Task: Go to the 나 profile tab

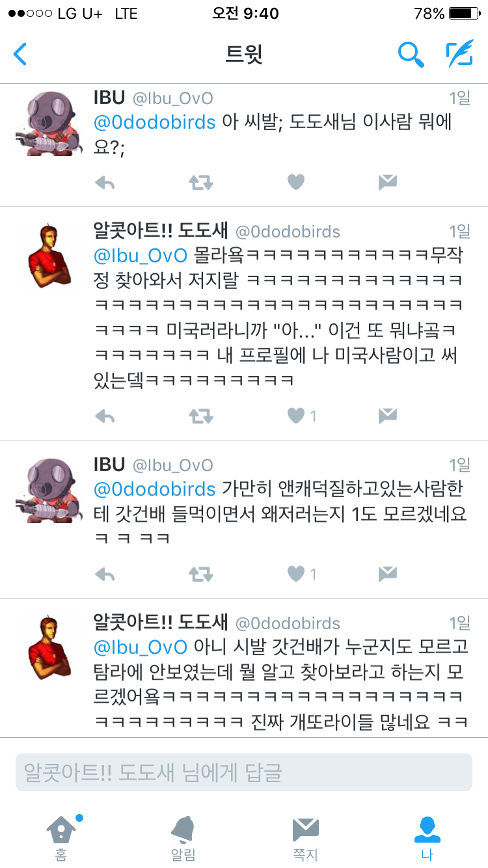Action: (x=427, y=837)
